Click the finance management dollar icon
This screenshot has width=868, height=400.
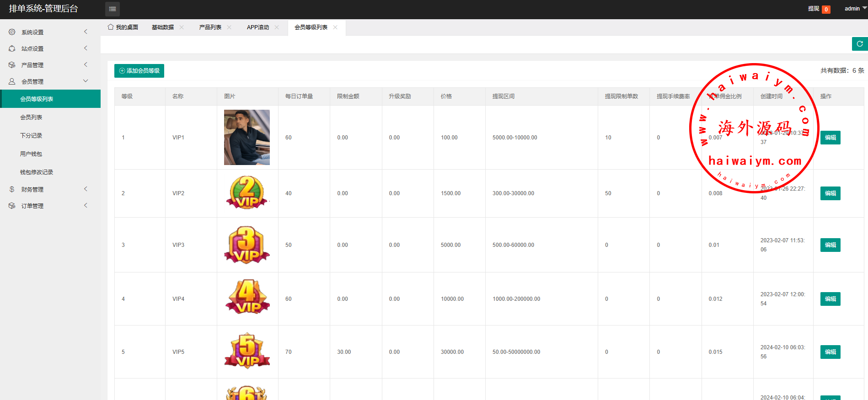pyautogui.click(x=12, y=189)
